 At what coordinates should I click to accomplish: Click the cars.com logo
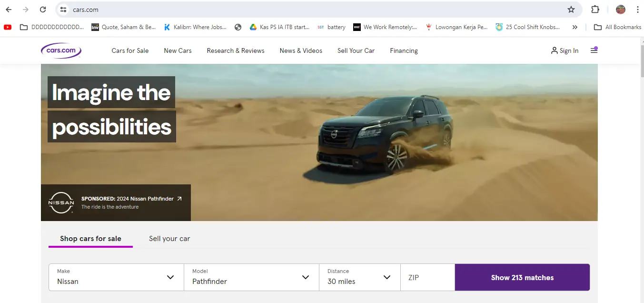tap(61, 50)
